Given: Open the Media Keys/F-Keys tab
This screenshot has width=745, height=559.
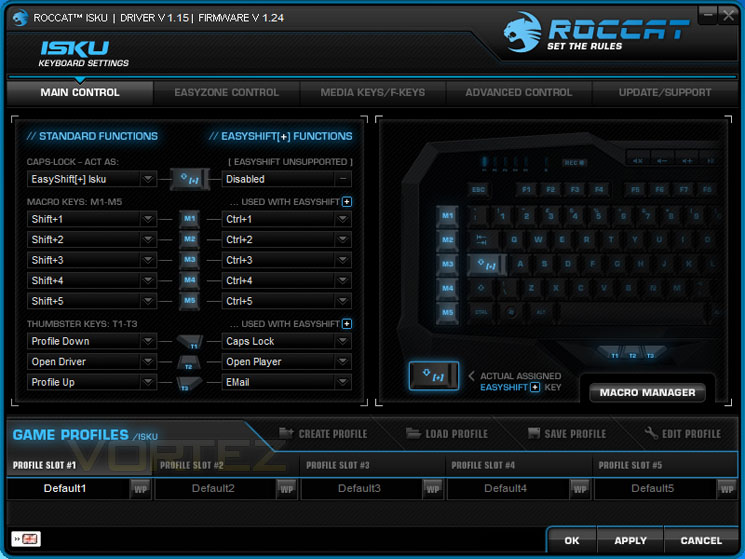Looking at the screenshot, I should 373,93.
